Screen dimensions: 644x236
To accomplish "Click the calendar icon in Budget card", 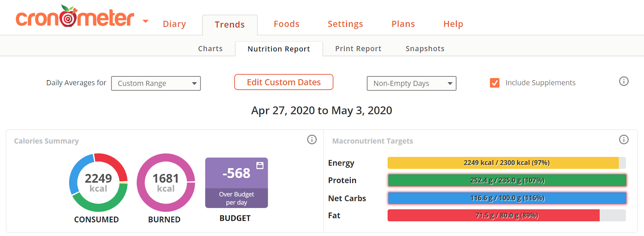I will click(x=260, y=165).
